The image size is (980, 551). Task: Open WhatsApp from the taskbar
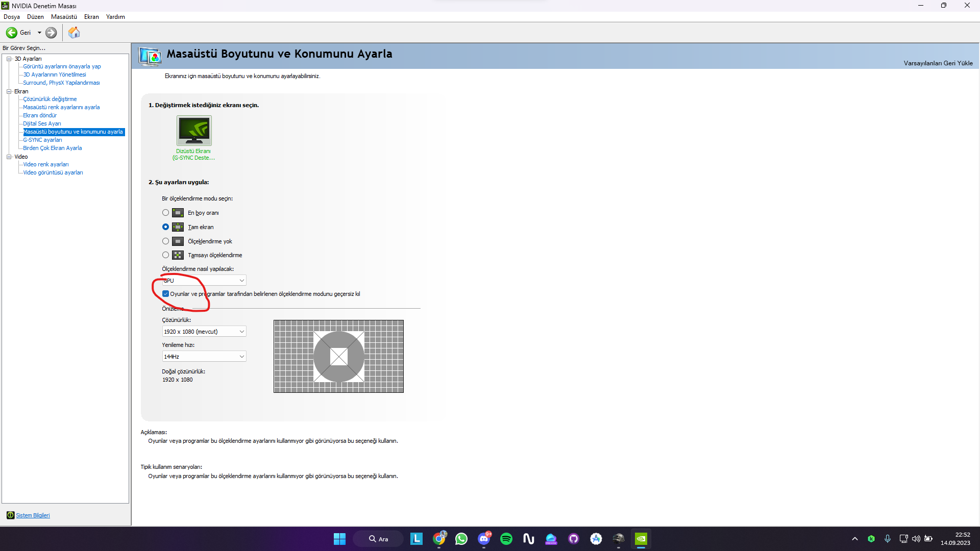coord(461,539)
